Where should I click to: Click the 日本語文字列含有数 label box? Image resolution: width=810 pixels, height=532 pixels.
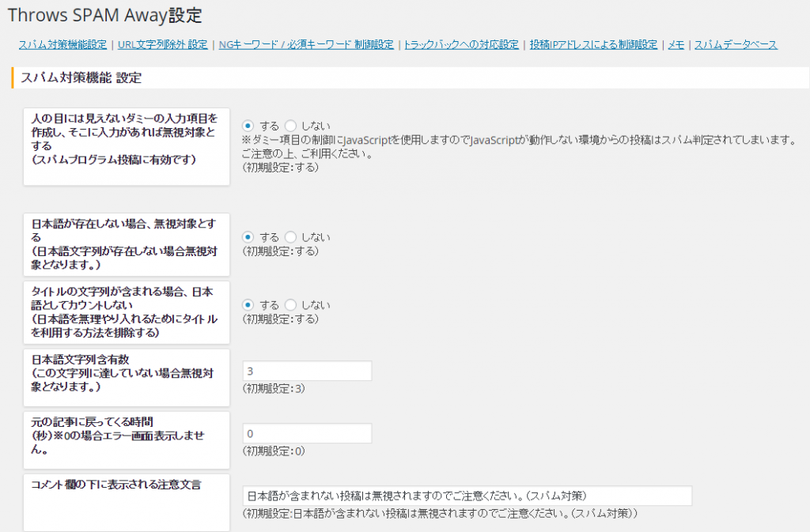point(127,378)
